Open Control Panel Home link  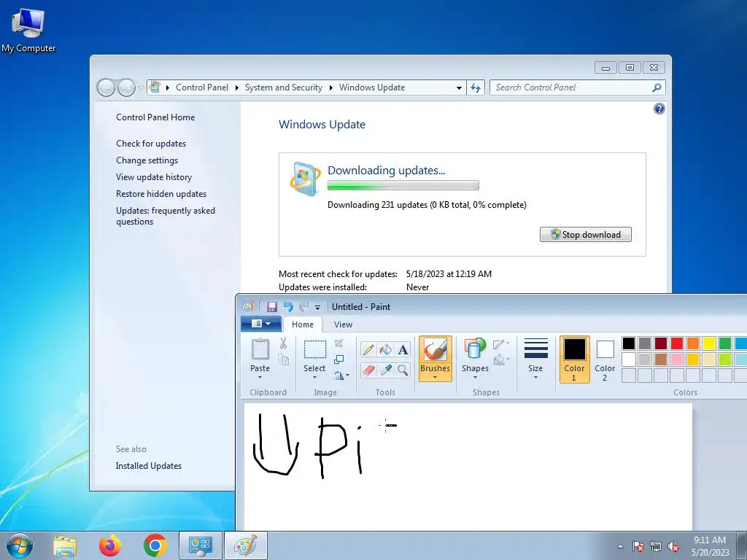[x=155, y=117]
